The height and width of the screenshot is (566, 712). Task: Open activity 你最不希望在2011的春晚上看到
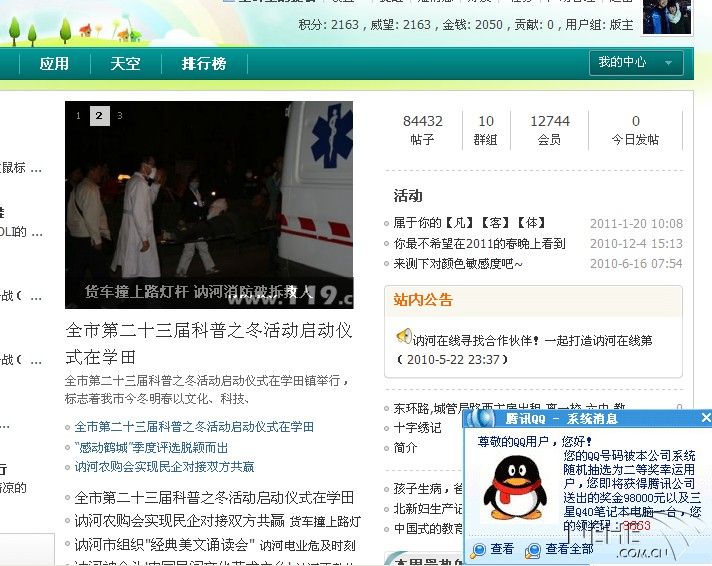point(480,243)
